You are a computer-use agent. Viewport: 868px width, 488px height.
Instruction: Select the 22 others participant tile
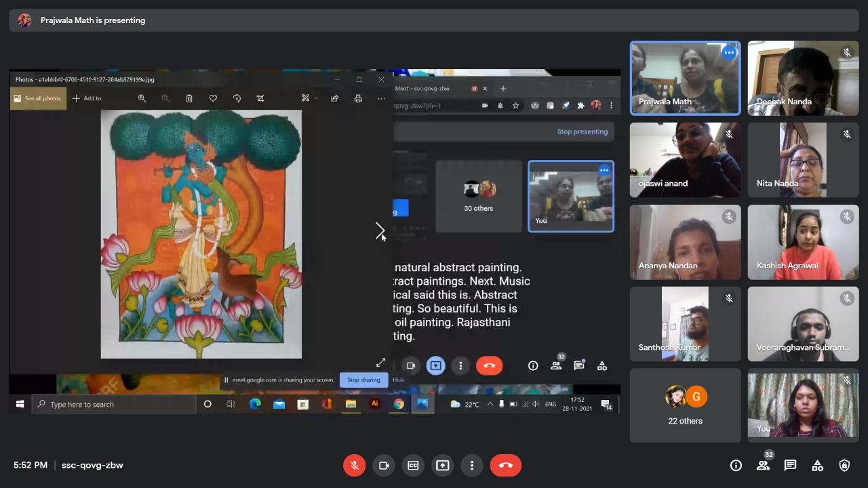click(685, 405)
